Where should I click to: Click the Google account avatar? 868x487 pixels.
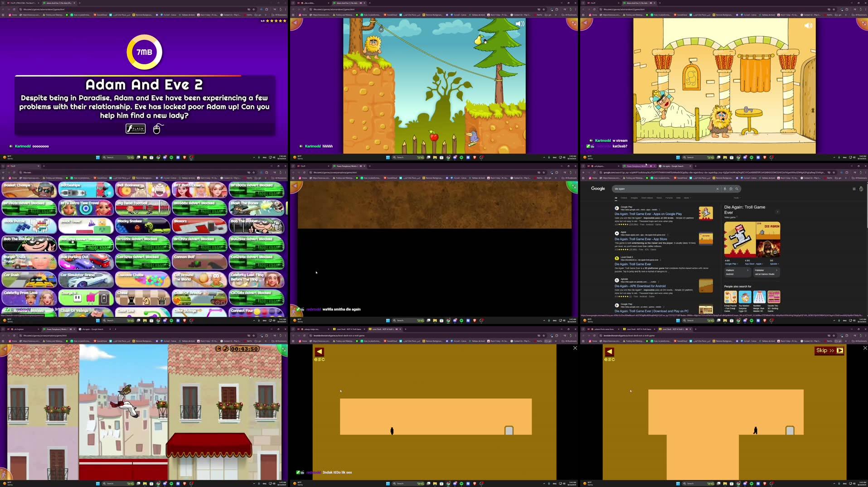(861, 189)
